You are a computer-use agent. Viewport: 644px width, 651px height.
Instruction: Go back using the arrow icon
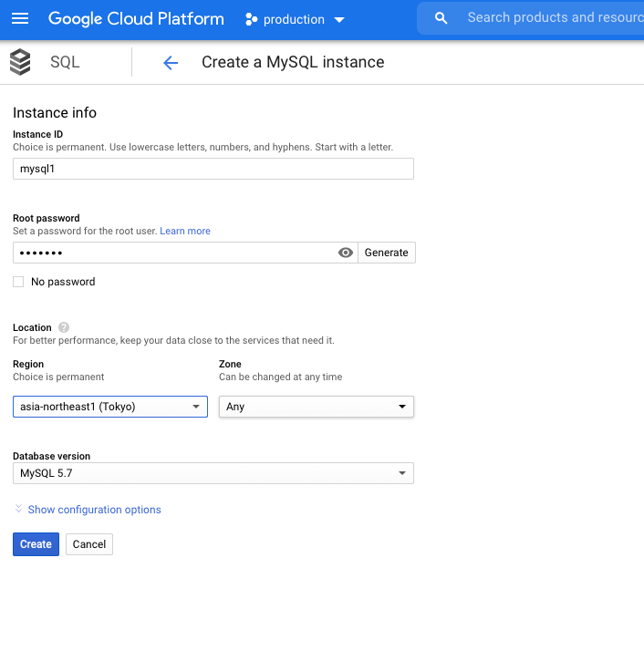click(x=170, y=63)
